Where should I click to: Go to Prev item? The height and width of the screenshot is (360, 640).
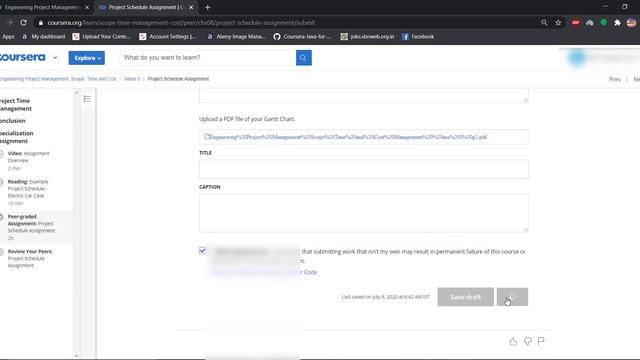(615, 79)
